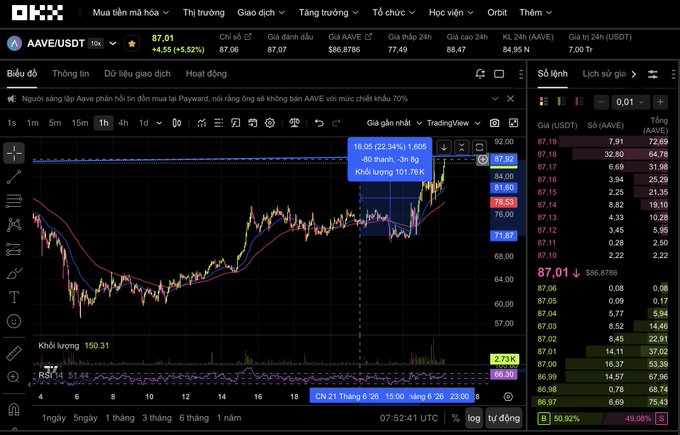Select the 5m timeframe
Image resolution: width=680 pixels, height=435 pixels.
click(55, 123)
